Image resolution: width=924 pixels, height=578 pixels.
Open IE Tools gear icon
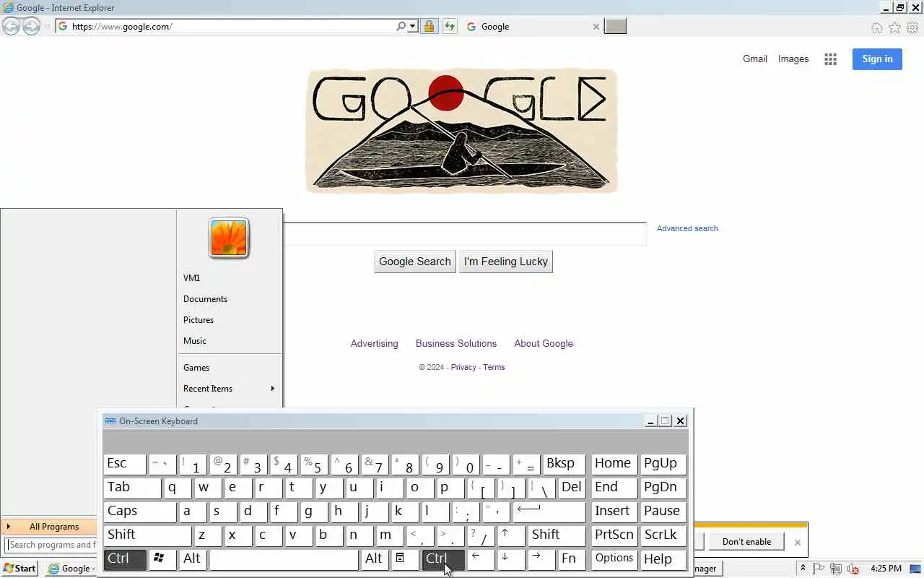coord(912,27)
